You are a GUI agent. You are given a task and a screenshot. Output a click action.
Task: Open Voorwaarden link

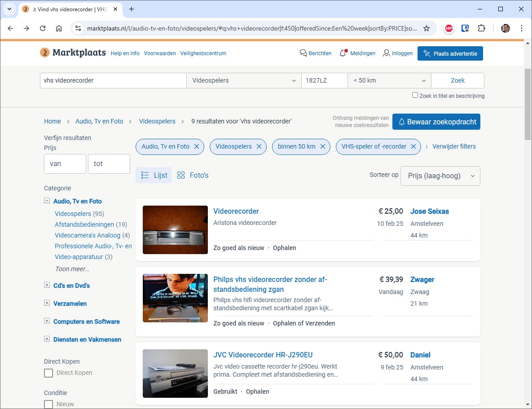coord(160,53)
